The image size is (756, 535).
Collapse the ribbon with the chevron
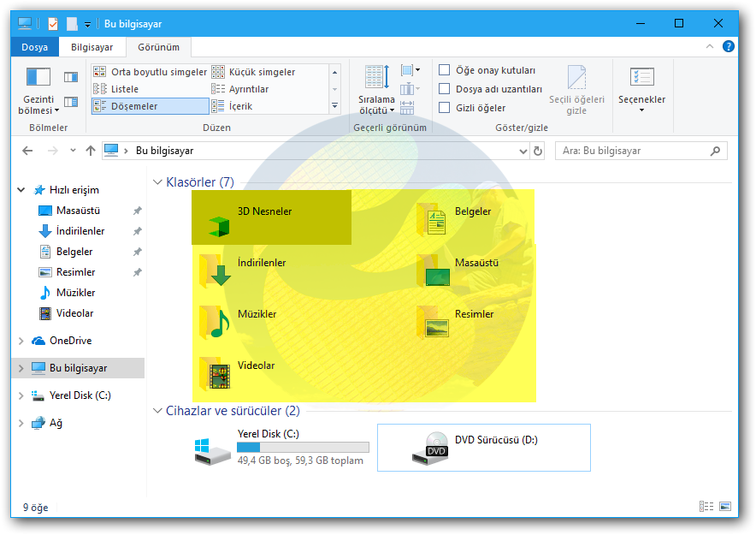[710, 46]
